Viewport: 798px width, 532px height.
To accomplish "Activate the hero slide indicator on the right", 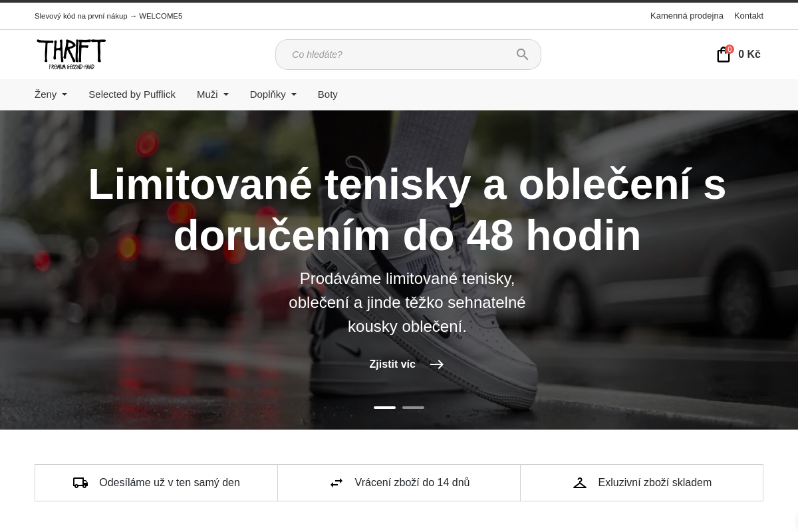I will point(413,407).
